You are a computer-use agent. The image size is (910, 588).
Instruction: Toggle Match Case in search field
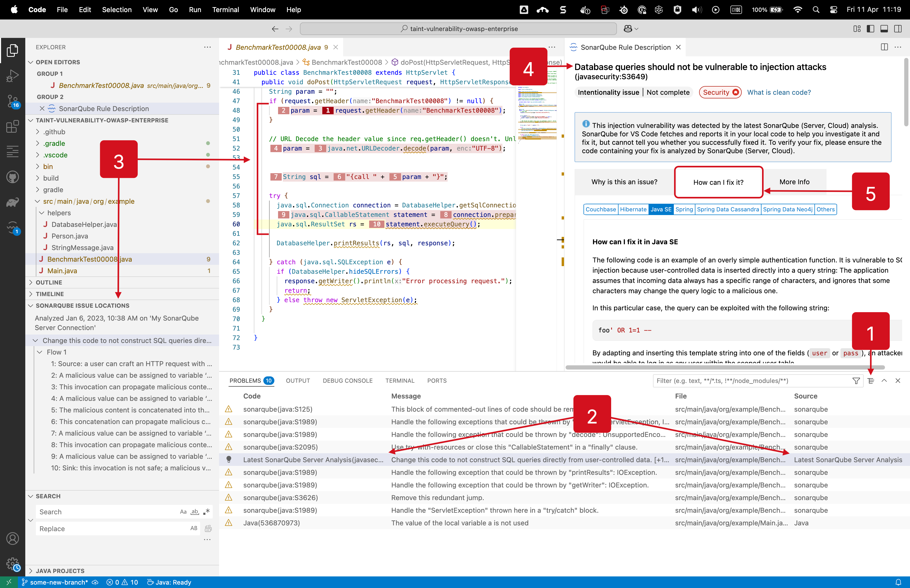click(x=183, y=512)
